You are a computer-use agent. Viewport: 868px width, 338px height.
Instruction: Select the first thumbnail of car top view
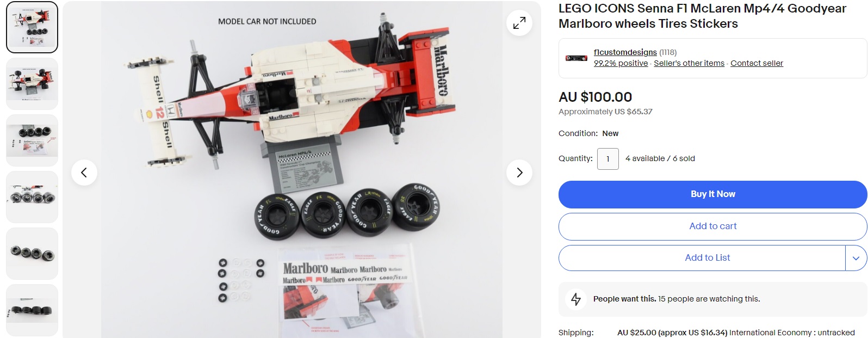[x=32, y=27]
